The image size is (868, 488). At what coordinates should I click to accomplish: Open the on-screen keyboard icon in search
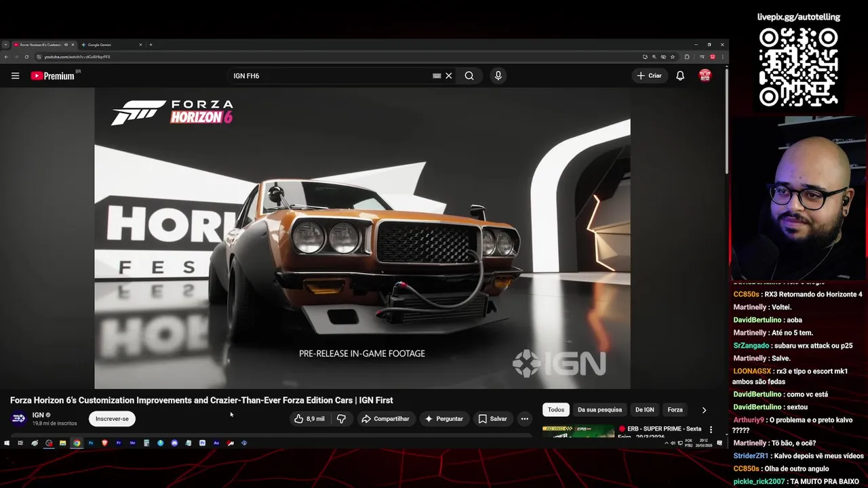(x=437, y=76)
